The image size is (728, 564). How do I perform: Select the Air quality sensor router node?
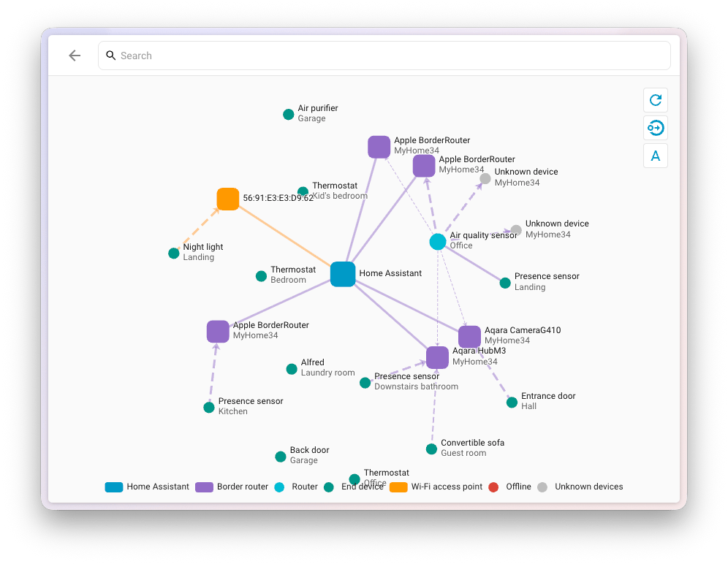[x=437, y=241]
